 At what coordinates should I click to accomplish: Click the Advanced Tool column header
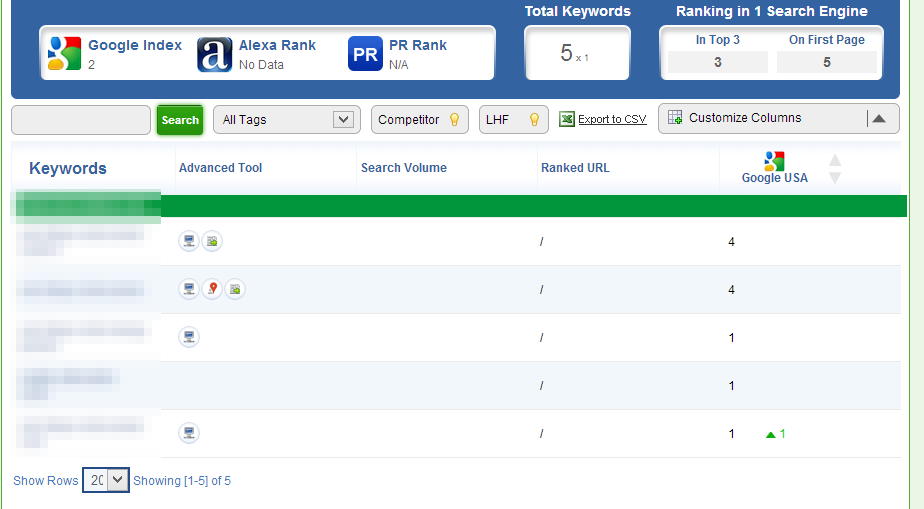pyautogui.click(x=220, y=168)
